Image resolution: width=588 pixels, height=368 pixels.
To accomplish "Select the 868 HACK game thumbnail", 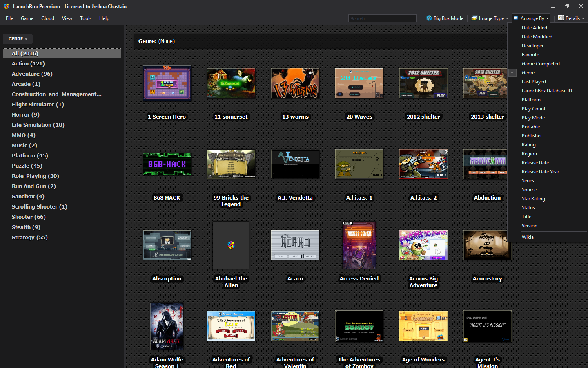I will click(167, 164).
